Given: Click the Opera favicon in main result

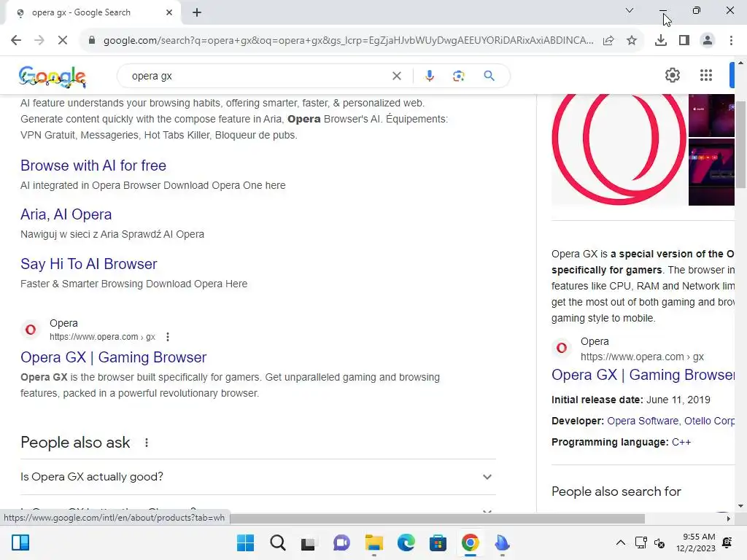Looking at the screenshot, I should click(x=31, y=330).
